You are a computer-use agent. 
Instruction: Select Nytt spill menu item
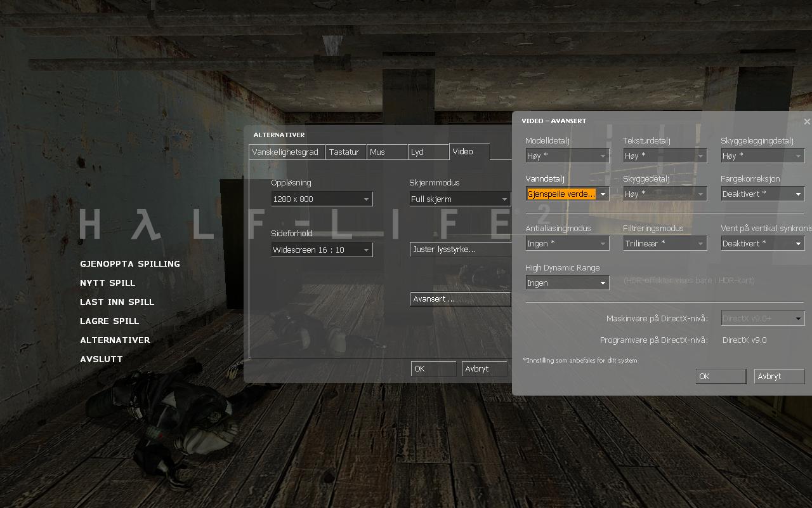pos(108,283)
